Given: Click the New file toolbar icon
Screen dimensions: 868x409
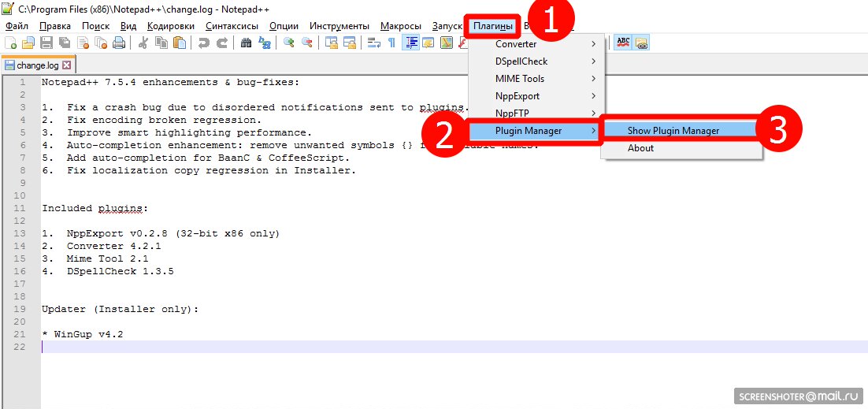Looking at the screenshot, I should 10,43.
